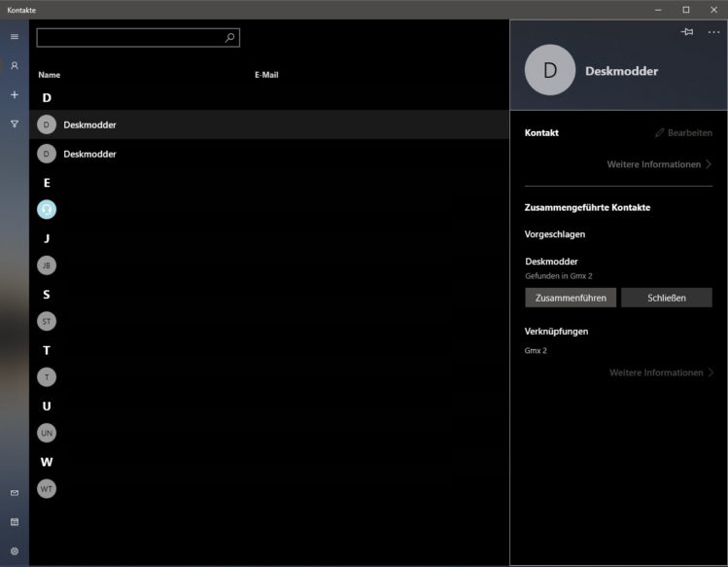Select the JB contact avatar
The image size is (728, 567).
(47, 266)
